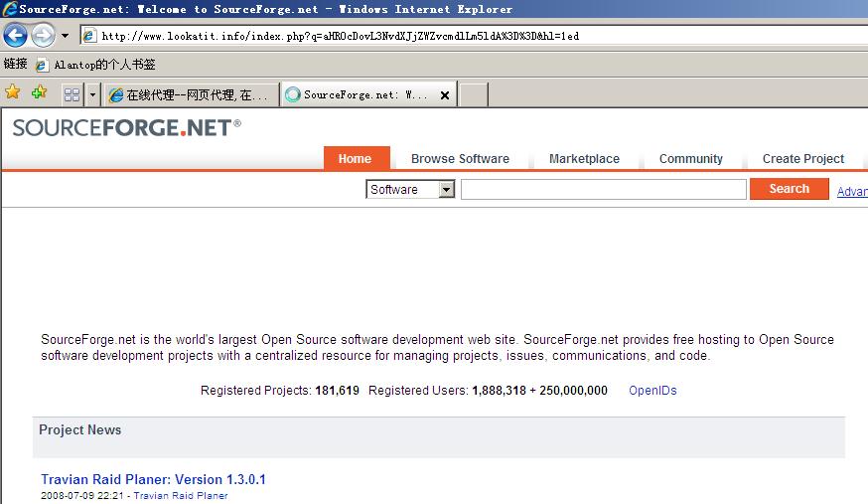The height and width of the screenshot is (504, 868).
Task: Open the Marketplace navigation tab
Action: [584, 158]
